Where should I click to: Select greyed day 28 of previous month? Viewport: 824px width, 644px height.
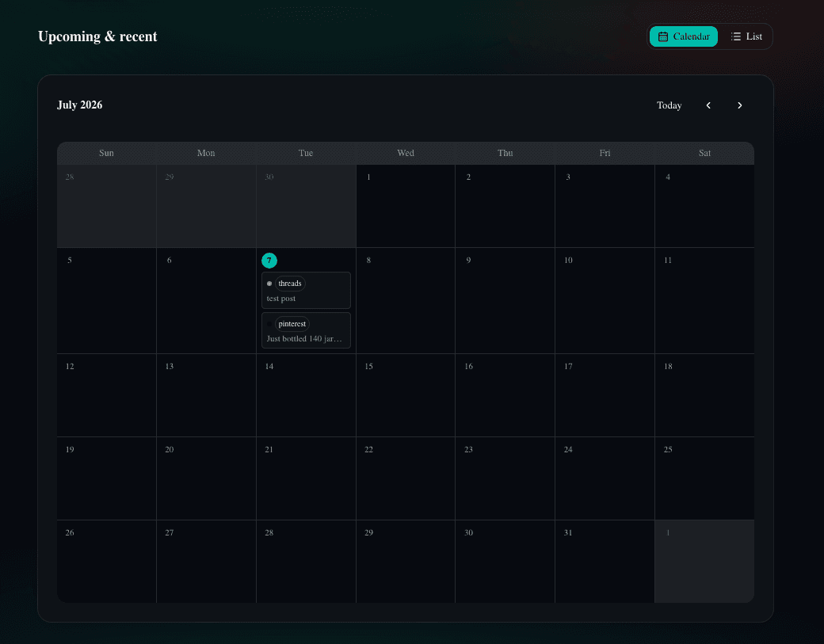coord(107,206)
